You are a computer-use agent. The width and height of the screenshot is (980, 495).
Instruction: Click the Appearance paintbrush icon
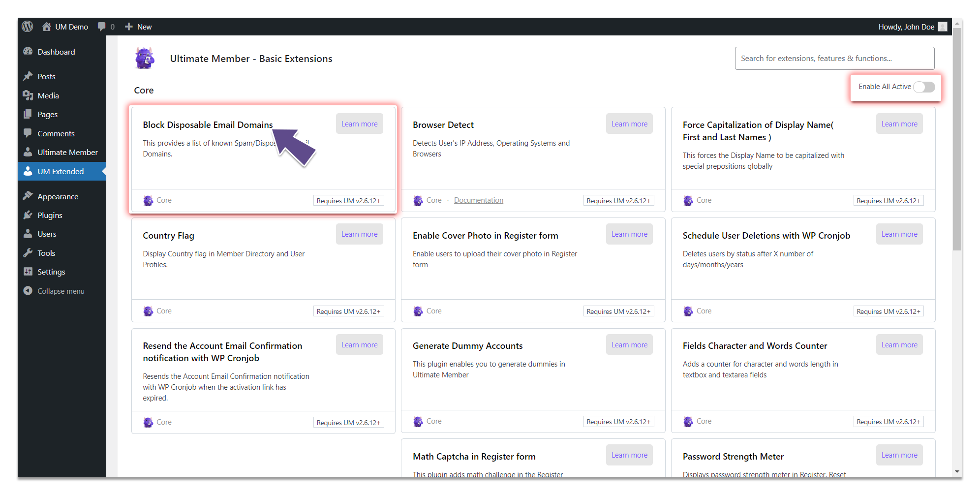tap(28, 196)
